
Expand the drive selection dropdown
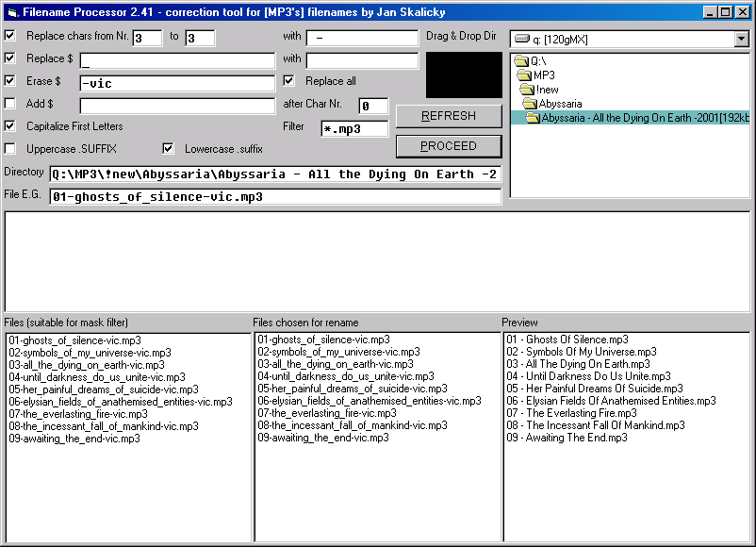tap(741, 40)
